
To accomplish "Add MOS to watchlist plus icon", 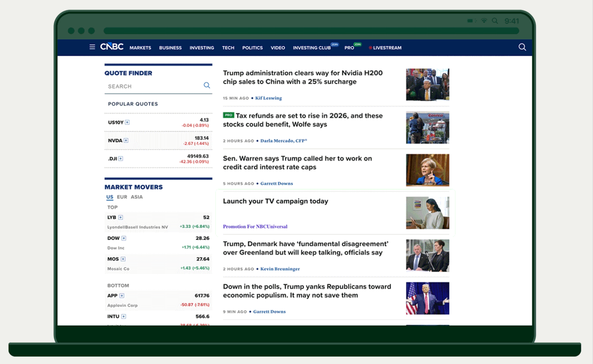I will tap(123, 259).
